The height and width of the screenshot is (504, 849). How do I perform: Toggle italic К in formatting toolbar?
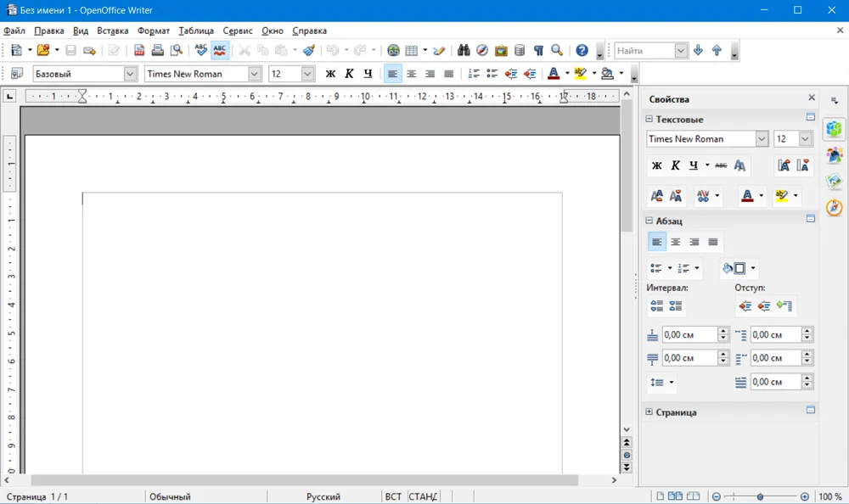pyautogui.click(x=349, y=74)
